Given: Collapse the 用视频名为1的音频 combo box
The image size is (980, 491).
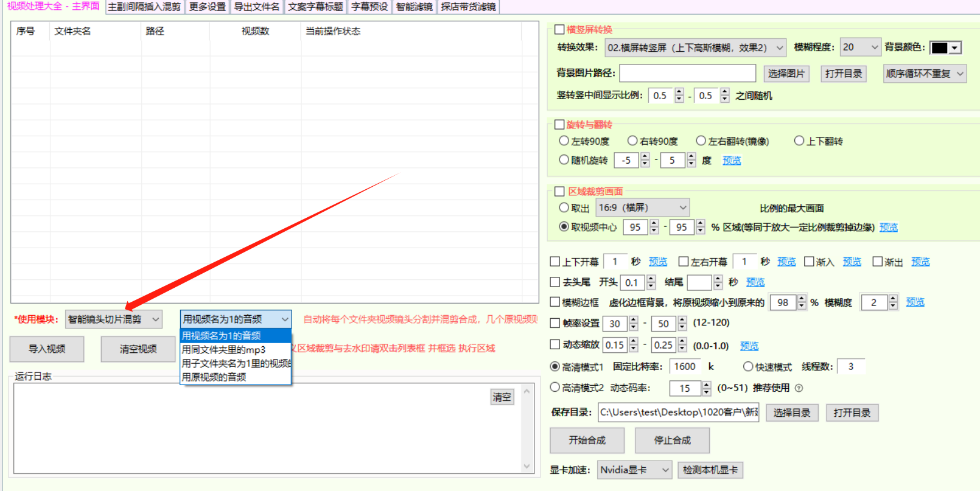Looking at the screenshot, I should pos(236,319).
